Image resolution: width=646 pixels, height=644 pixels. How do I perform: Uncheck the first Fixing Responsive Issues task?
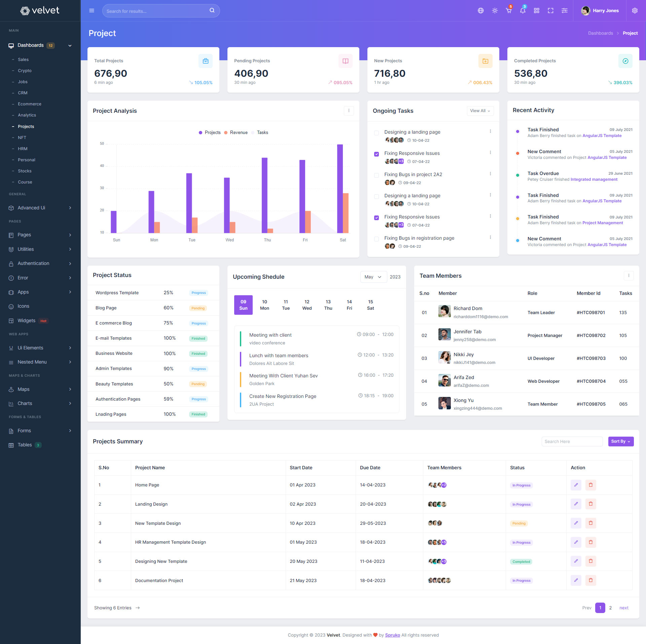point(376,154)
